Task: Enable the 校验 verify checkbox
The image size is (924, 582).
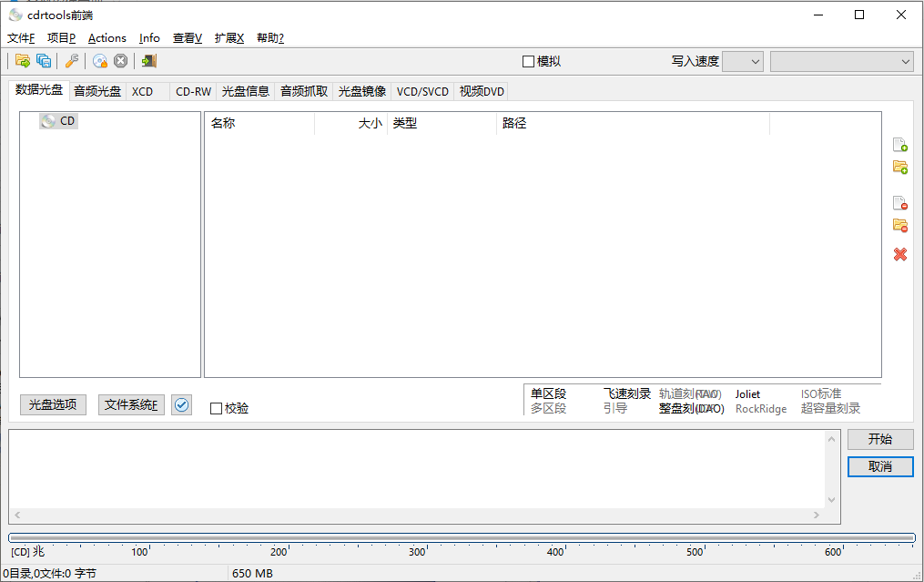Action: coord(215,407)
